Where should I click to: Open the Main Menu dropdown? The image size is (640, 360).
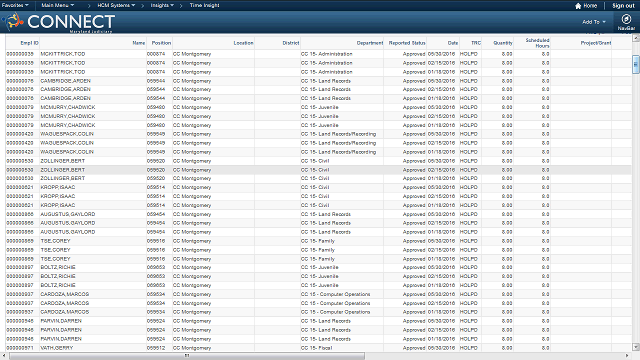click(x=58, y=5)
